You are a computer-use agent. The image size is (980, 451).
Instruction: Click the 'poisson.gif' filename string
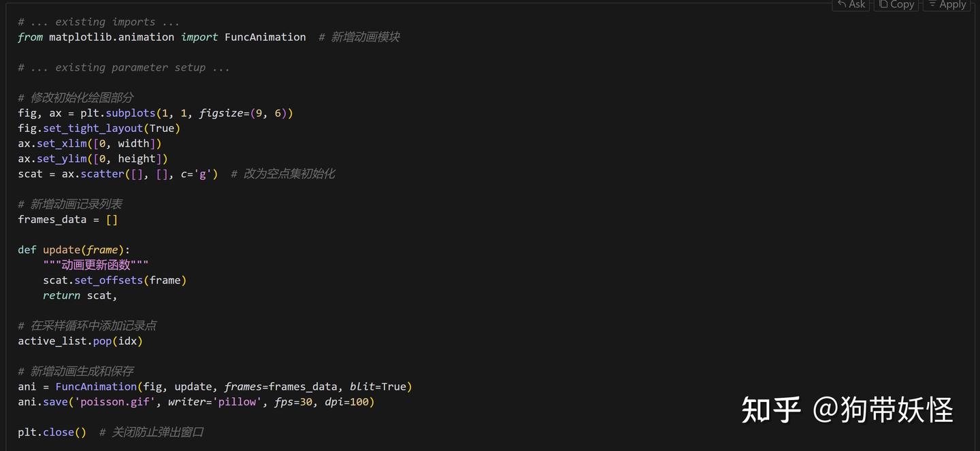click(x=117, y=402)
